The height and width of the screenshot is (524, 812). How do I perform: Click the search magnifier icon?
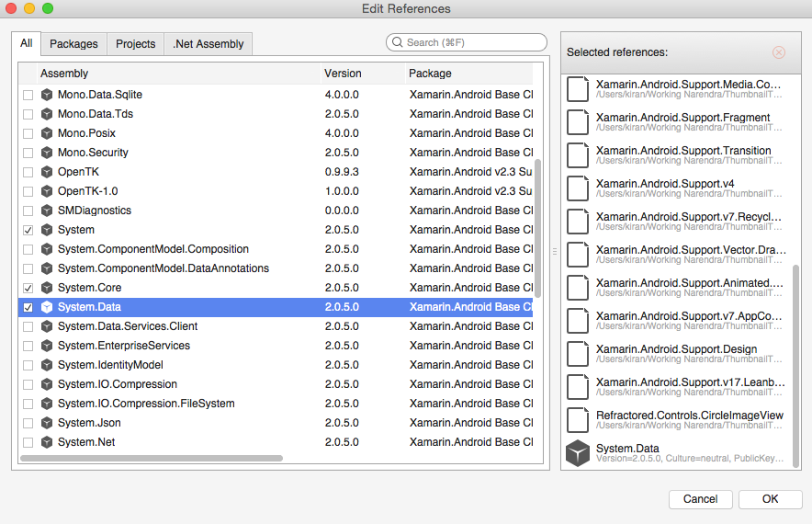[x=397, y=42]
